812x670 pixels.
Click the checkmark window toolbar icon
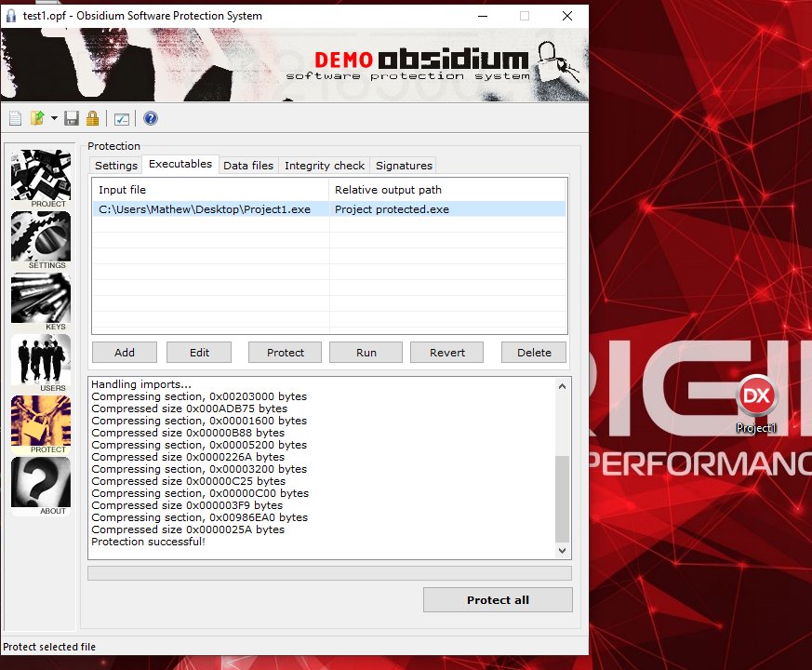click(x=122, y=119)
